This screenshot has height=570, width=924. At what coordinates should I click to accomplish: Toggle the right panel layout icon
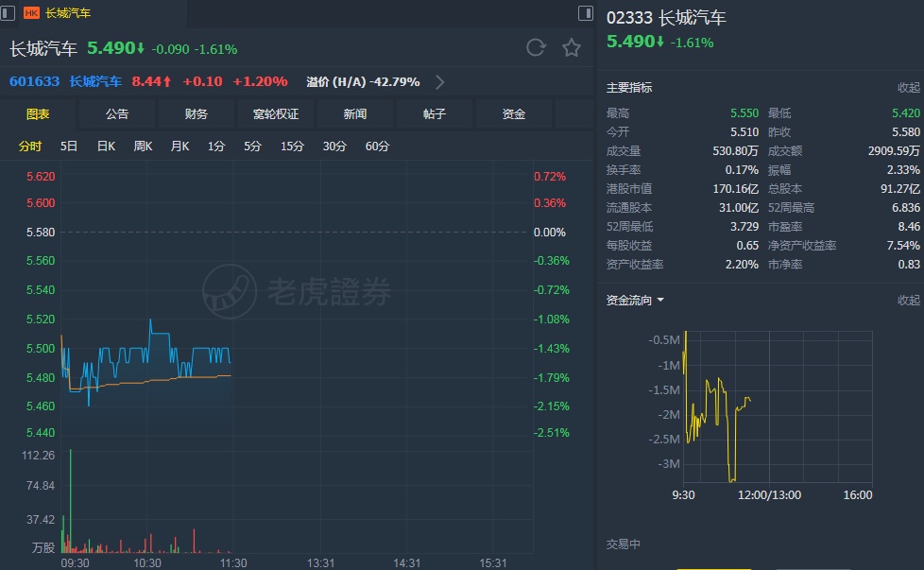tap(585, 13)
